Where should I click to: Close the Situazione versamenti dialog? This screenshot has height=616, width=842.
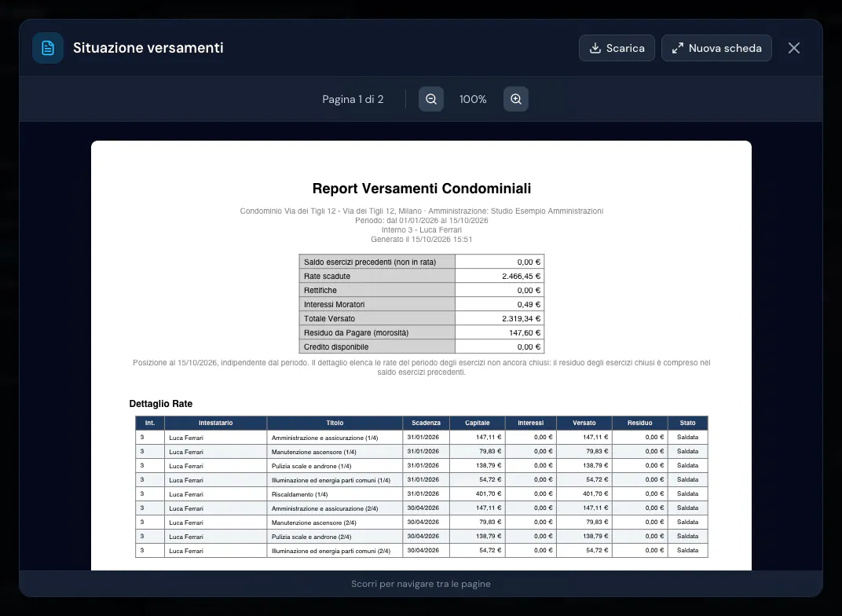tap(794, 48)
